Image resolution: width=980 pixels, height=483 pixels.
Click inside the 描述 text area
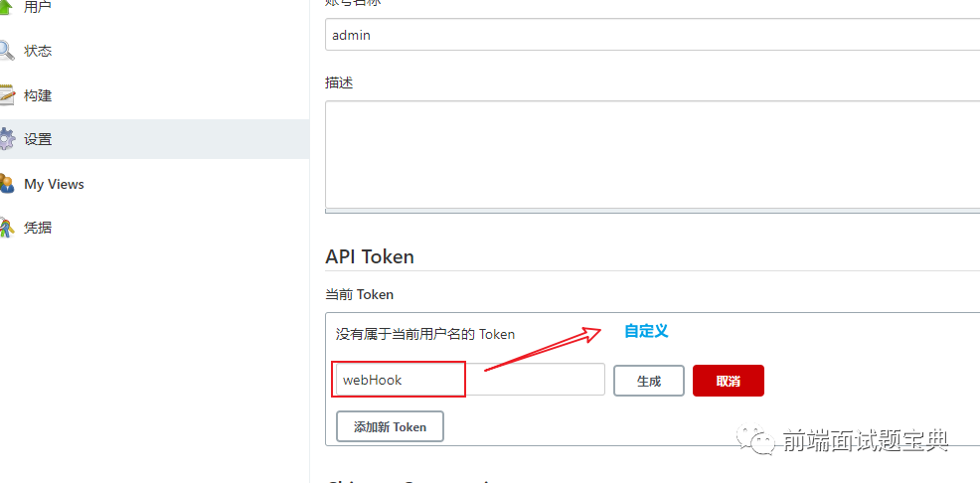(x=652, y=154)
